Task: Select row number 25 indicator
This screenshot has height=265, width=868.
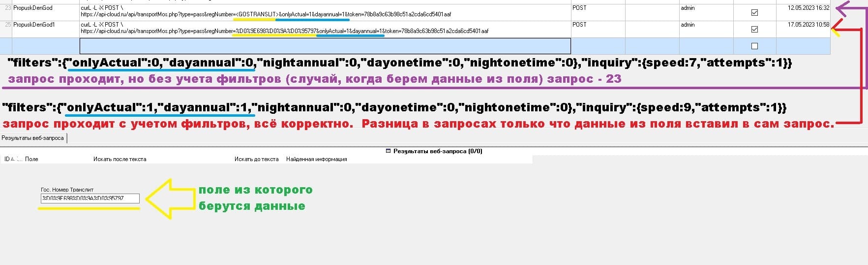Action: tap(6, 30)
